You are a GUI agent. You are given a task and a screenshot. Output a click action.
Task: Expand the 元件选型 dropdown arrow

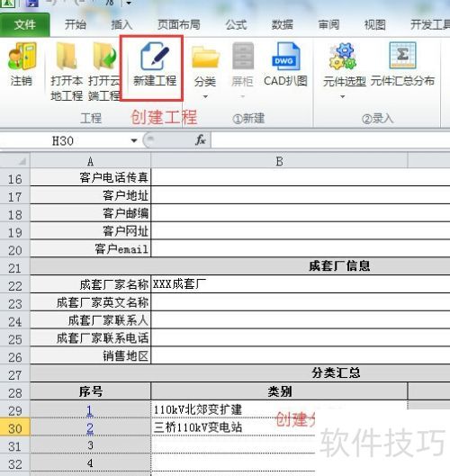(x=343, y=97)
